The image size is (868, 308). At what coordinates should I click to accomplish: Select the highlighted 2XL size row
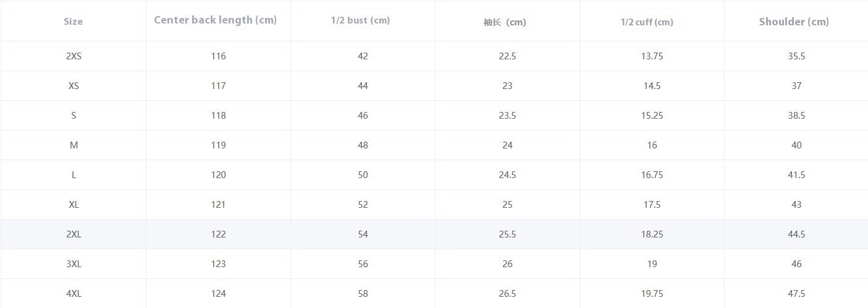tap(434, 234)
